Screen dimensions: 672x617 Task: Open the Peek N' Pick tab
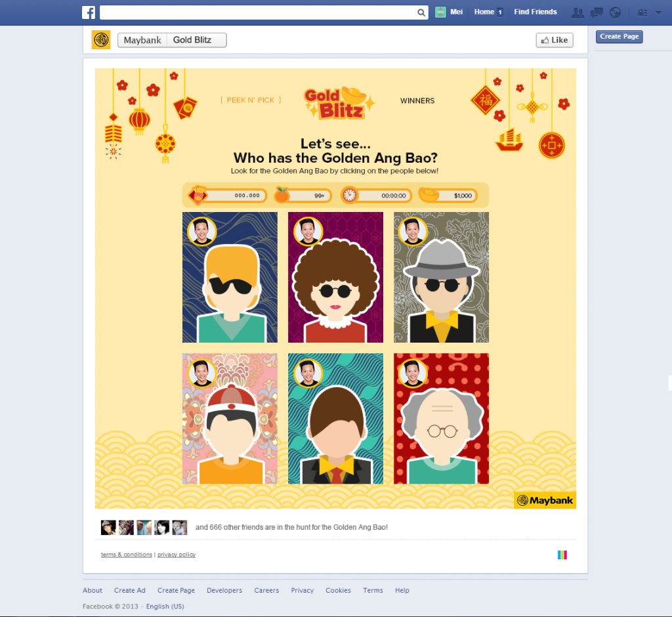click(x=251, y=100)
